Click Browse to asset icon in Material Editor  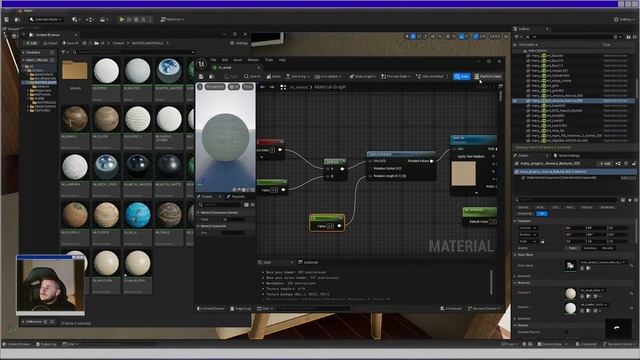coord(211,76)
